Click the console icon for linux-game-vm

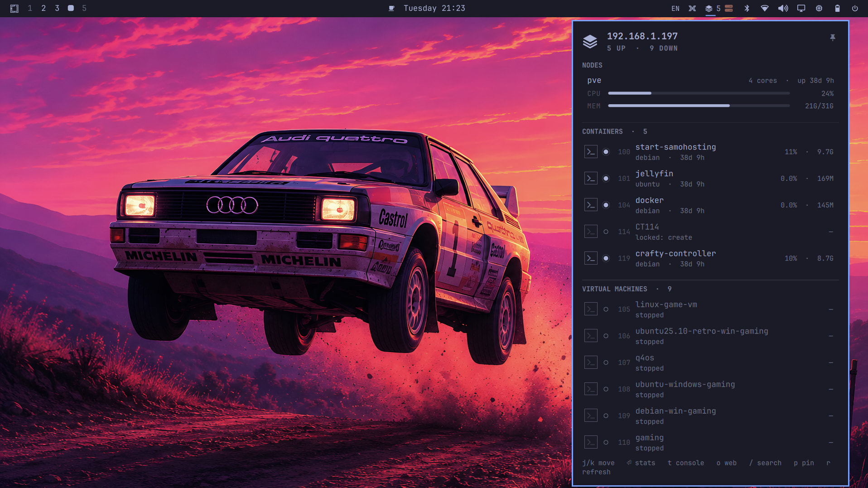591,309
